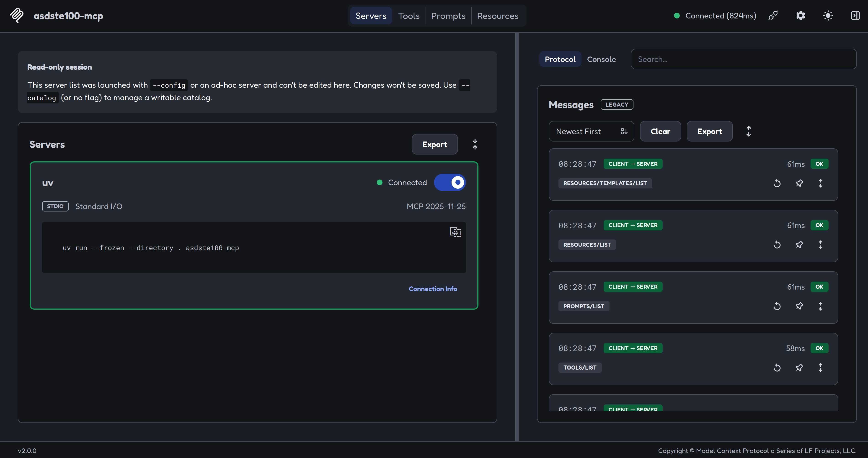The width and height of the screenshot is (868, 458).
Task: Replay the PROMPTS/LIST request
Action: coord(777,306)
